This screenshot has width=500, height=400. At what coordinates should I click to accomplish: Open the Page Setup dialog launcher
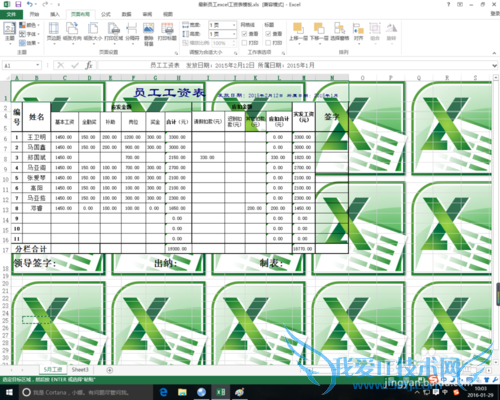tap(176, 53)
